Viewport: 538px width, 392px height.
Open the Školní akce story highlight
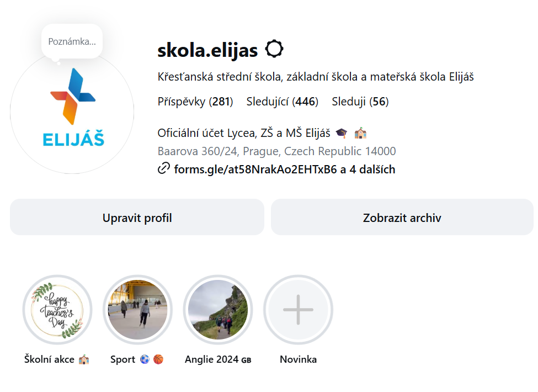point(57,310)
